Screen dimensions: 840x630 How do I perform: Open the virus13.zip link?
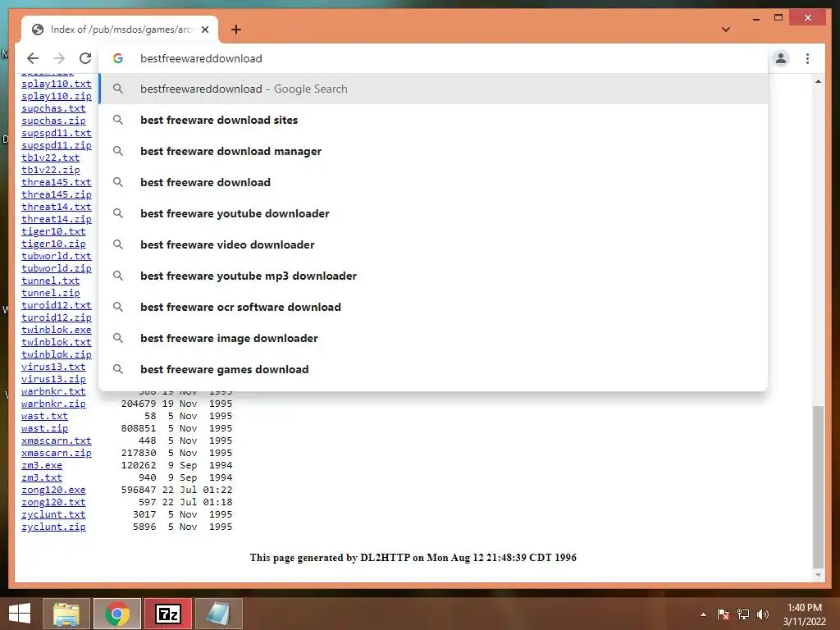[x=53, y=379]
